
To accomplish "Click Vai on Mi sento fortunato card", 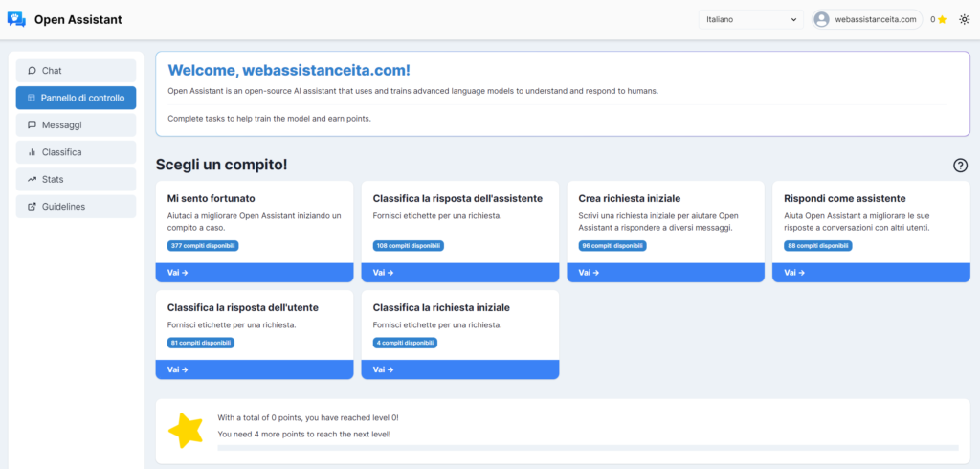I will (255, 273).
